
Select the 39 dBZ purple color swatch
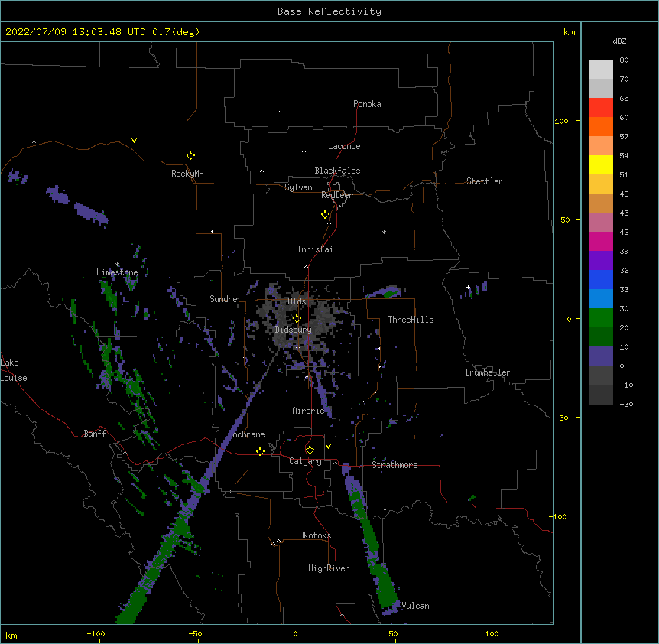(601, 261)
